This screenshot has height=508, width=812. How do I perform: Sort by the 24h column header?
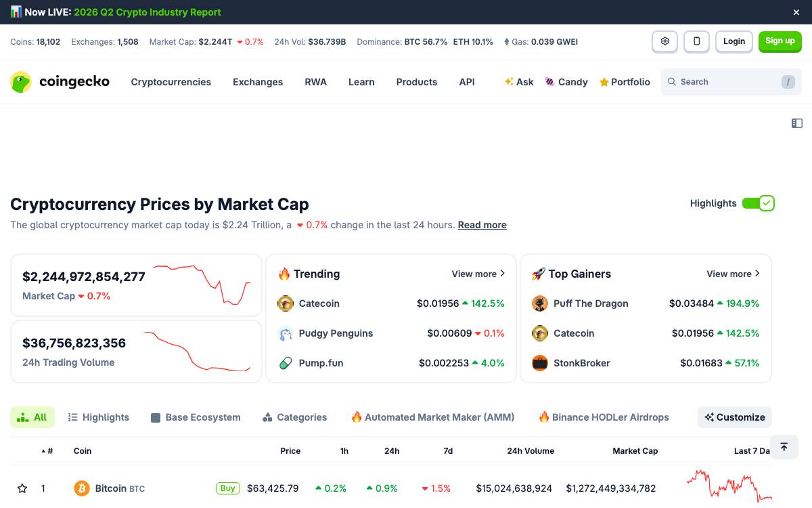pyautogui.click(x=392, y=451)
